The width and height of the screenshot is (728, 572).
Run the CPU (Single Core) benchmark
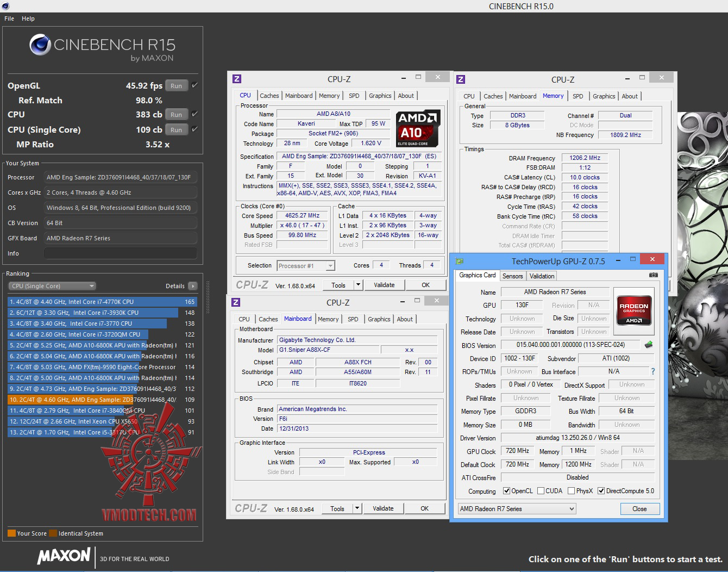[177, 129]
